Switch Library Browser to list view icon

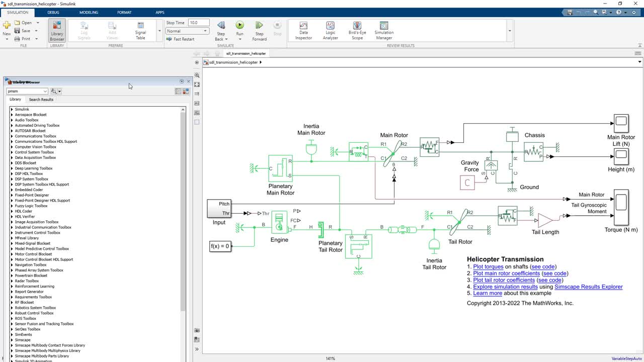click(x=178, y=91)
